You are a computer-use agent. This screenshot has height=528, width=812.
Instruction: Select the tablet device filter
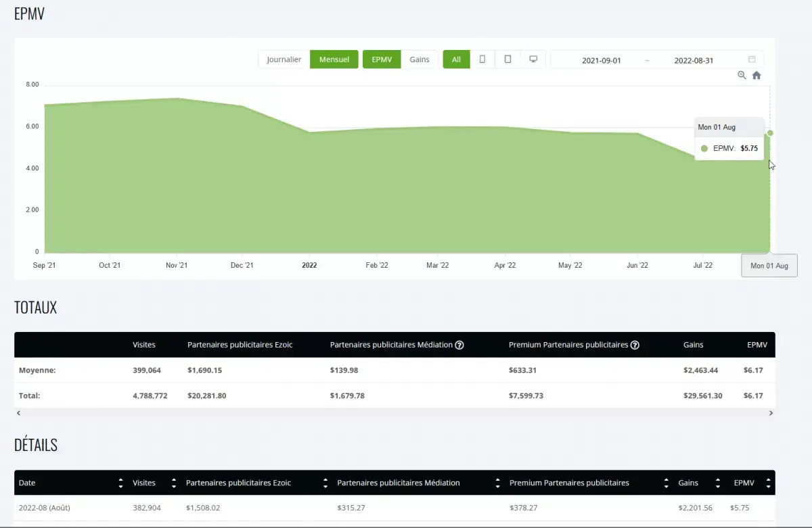click(507, 59)
